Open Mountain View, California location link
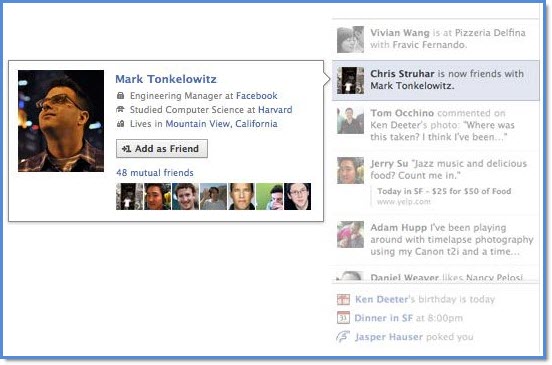The image size is (552, 365). tap(221, 124)
